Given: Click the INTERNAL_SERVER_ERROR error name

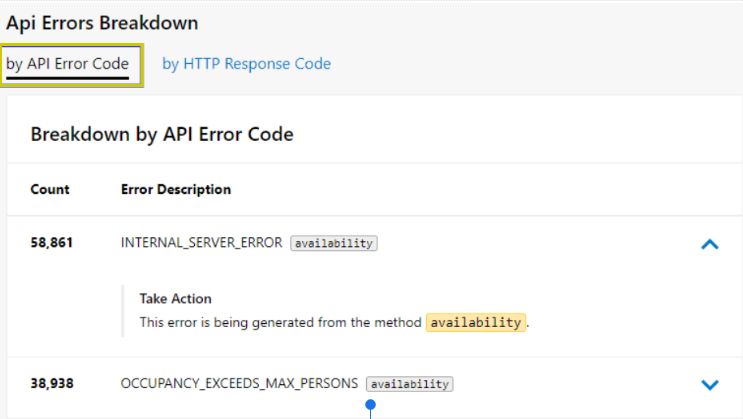Looking at the screenshot, I should (201, 243).
